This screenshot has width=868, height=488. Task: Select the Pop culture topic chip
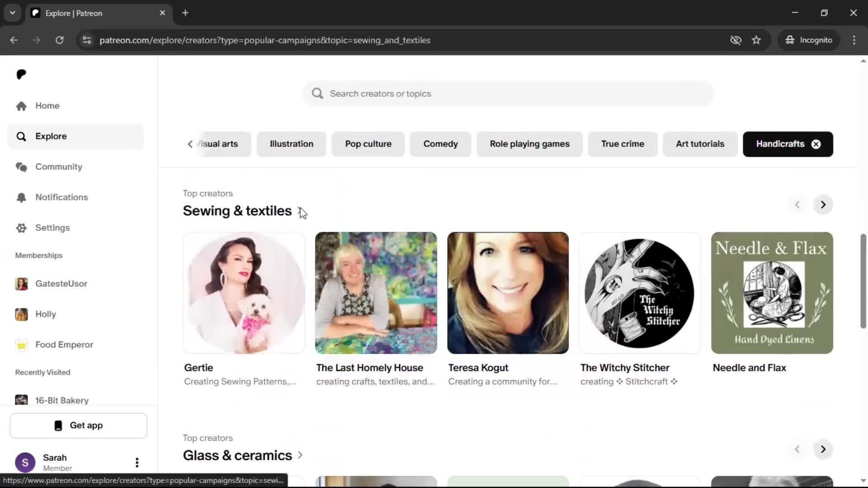pos(368,144)
